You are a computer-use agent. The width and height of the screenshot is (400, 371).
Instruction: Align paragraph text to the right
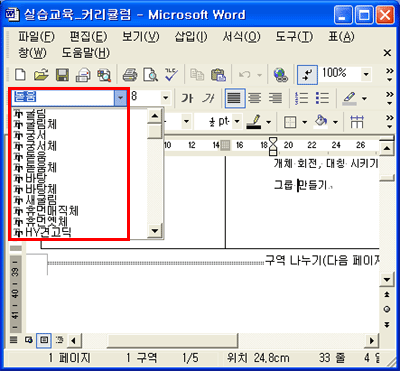275,98
